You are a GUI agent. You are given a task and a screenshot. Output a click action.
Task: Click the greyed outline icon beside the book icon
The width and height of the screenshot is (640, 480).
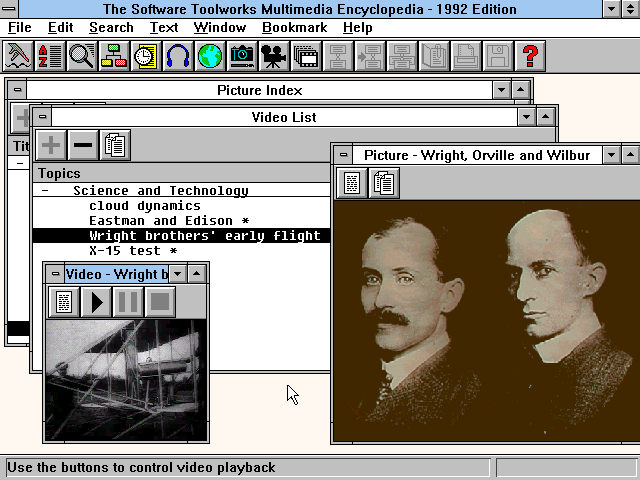pos(402,56)
